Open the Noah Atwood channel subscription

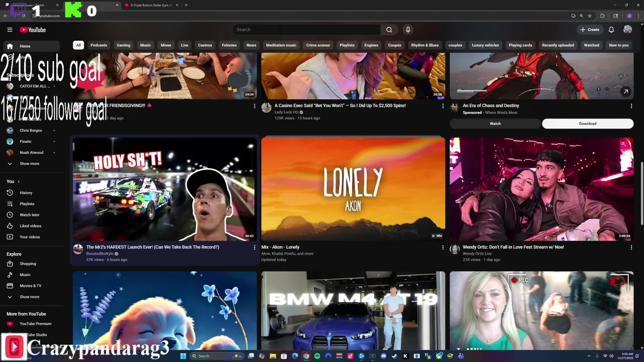[x=33, y=152]
